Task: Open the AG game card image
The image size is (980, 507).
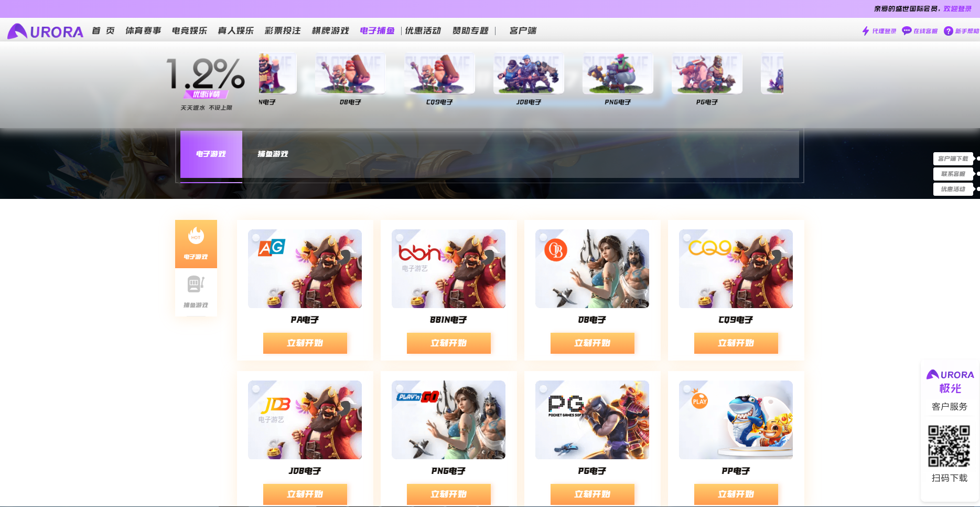Action: 305,269
